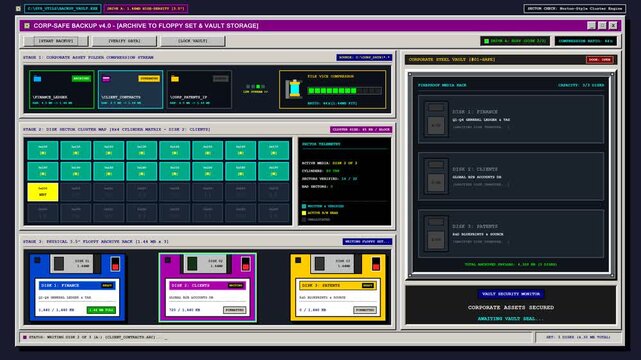Screen dimensions: 641x360
Task: Click the green 1.44 MB Full button on Disk 1
Action: click(101, 310)
